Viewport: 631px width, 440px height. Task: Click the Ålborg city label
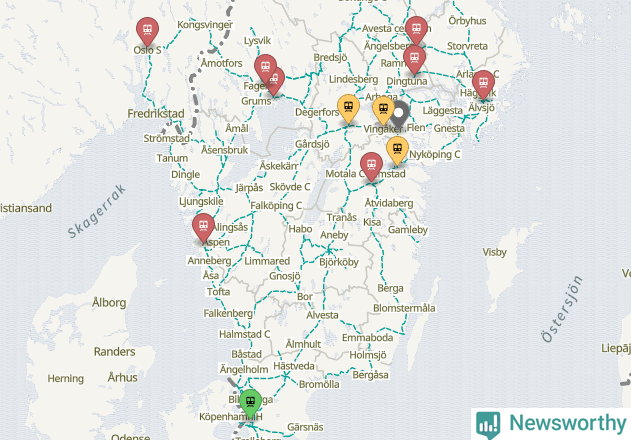[x=109, y=302]
